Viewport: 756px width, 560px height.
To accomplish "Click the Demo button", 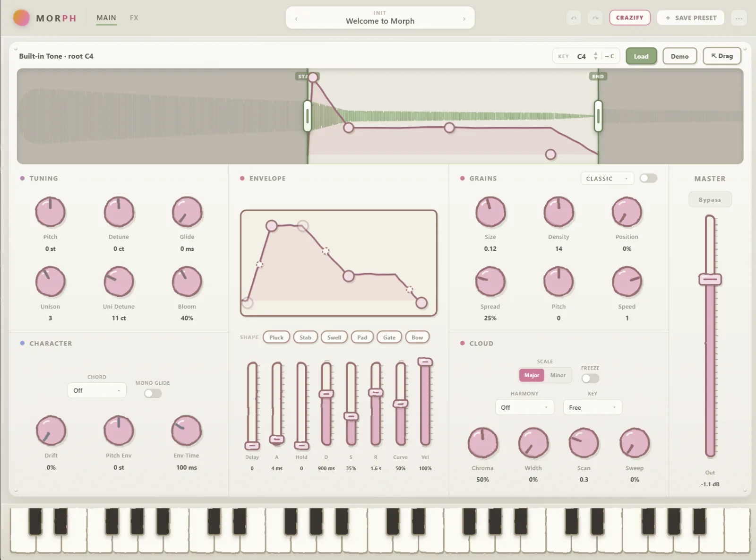I will (x=679, y=56).
